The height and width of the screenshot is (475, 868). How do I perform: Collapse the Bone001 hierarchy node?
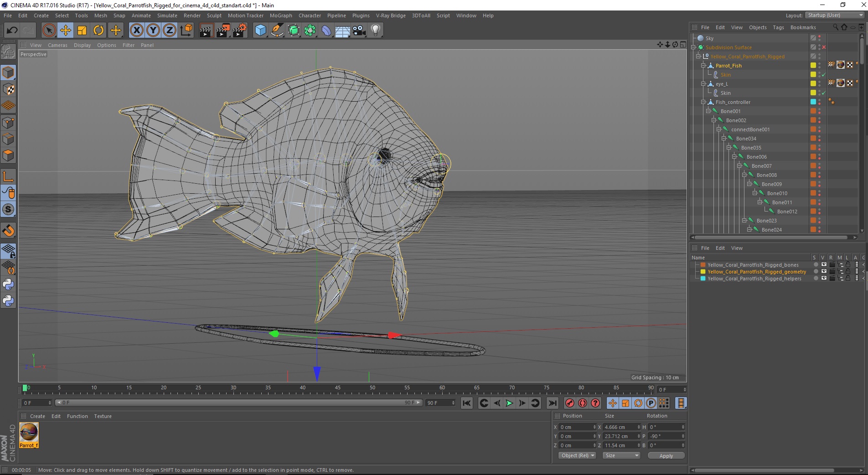(708, 111)
